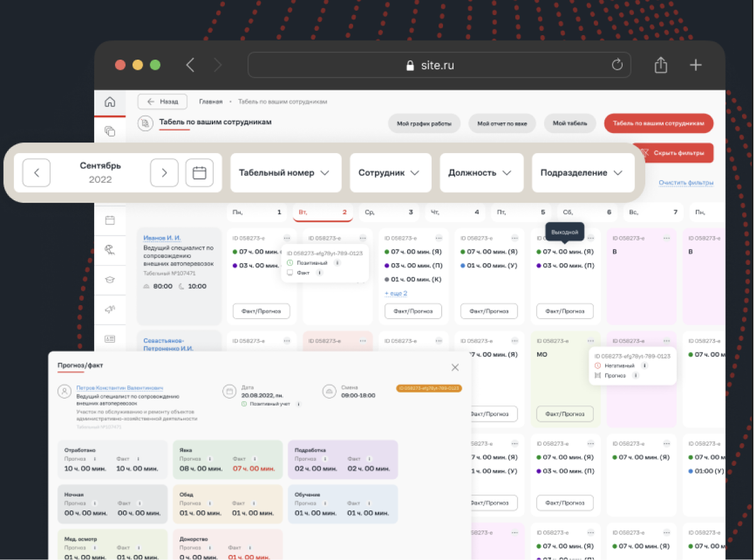Open the calendar icon in the left sidebar
This screenshot has height=560, width=754.
(x=110, y=220)
